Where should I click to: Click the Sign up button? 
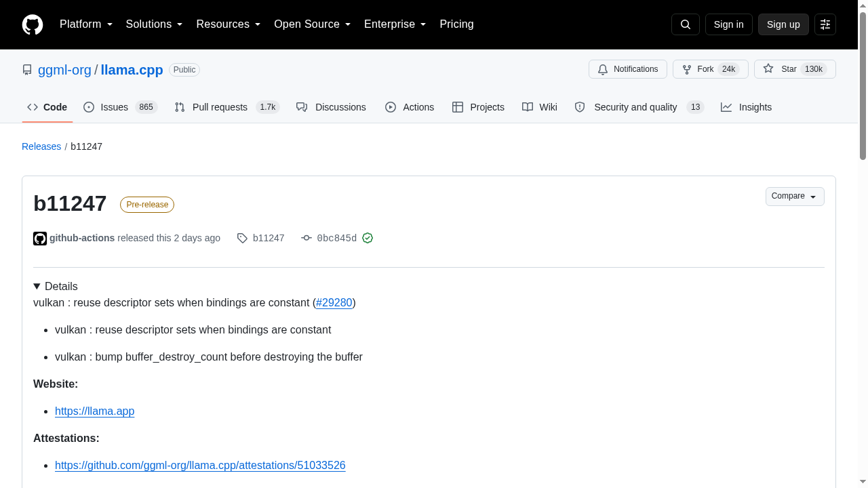point(783,24)
